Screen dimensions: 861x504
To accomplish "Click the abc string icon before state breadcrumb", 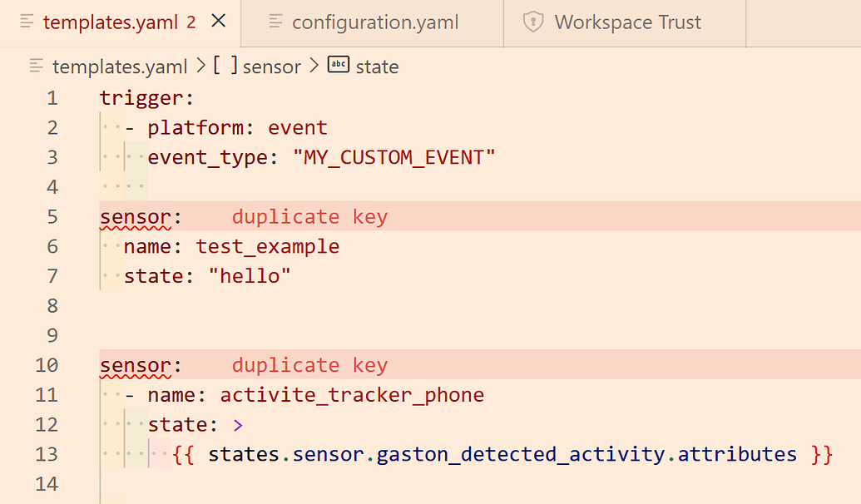I will pos(338,66).
